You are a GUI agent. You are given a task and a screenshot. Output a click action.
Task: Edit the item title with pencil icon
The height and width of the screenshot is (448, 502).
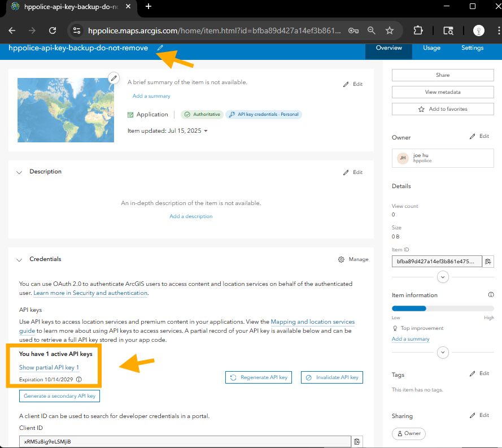tap(160, 47)
